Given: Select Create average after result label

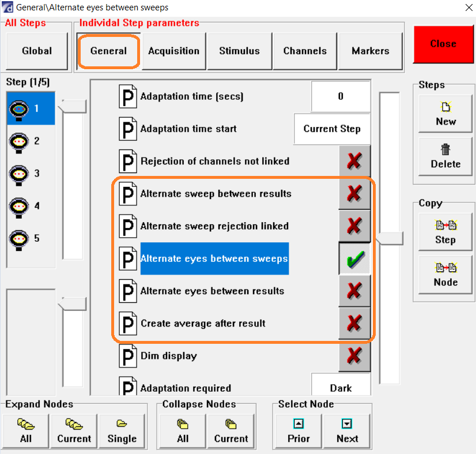Looking at the screenshot, I should tap(203, 323).
